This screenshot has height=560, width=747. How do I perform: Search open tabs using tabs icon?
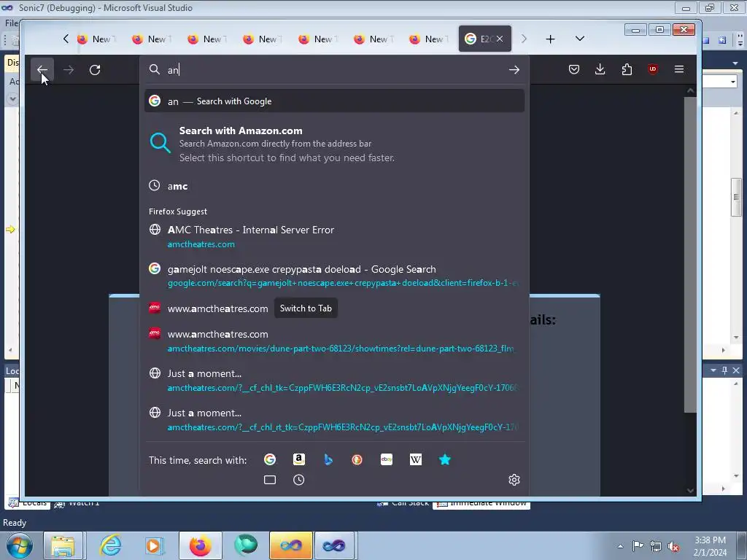(270, 480)
